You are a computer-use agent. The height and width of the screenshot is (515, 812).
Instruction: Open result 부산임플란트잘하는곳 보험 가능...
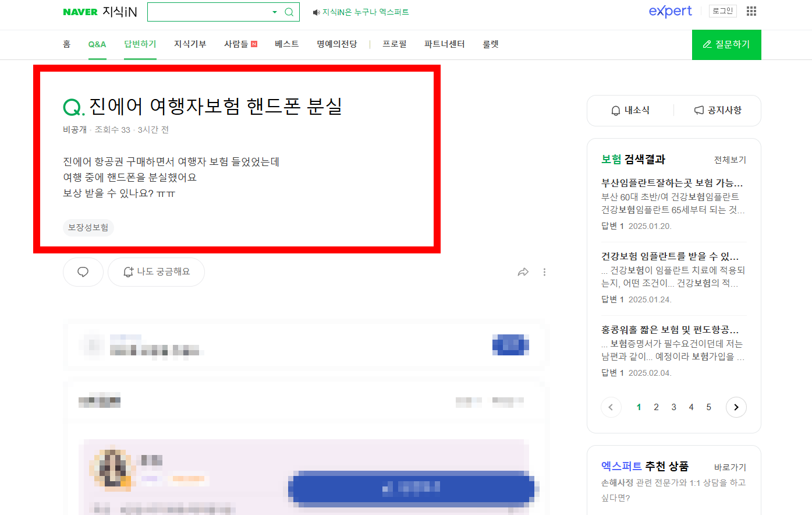[x=672, y=183]
